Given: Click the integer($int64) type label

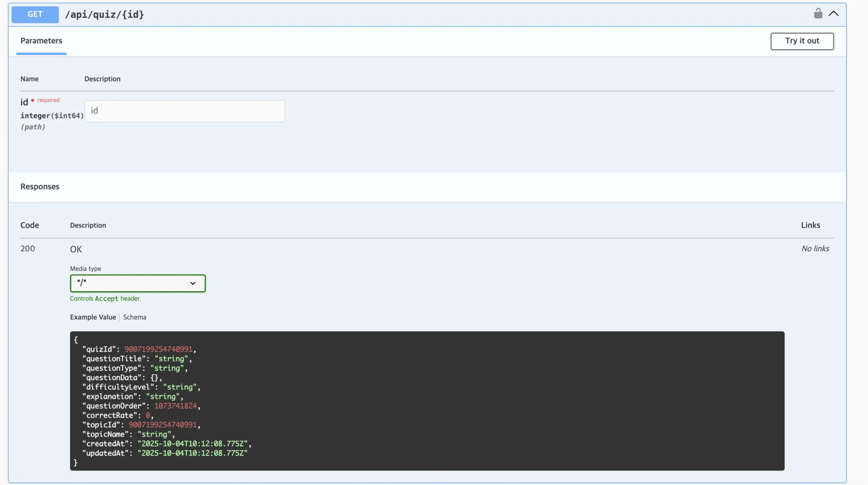Looking at the screenshot, I should pos(52,116).
